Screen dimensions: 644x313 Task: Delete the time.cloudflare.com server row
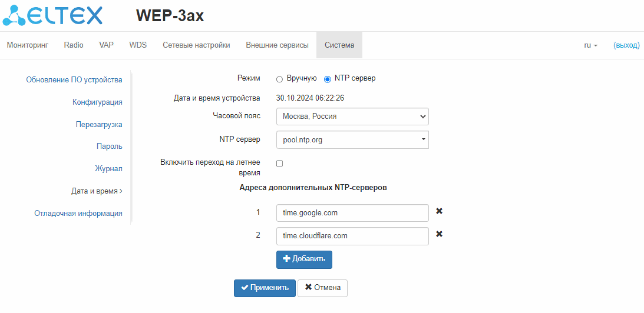point(439,234)
